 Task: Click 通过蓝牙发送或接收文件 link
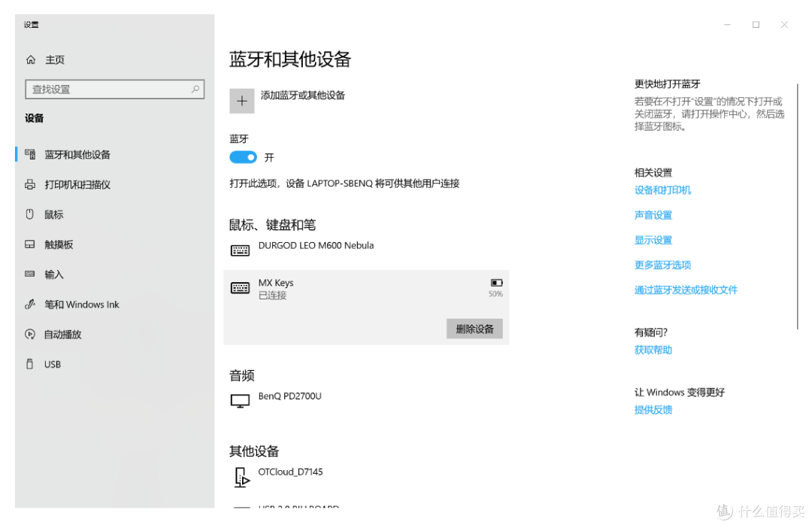point(686,290)
